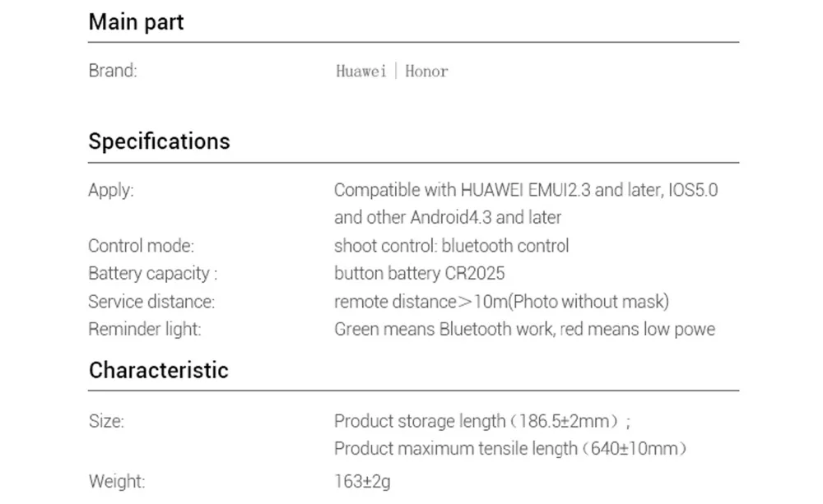Click the Reminder light: label
This screenshot has height=504, width=823.
click(144, 329)
